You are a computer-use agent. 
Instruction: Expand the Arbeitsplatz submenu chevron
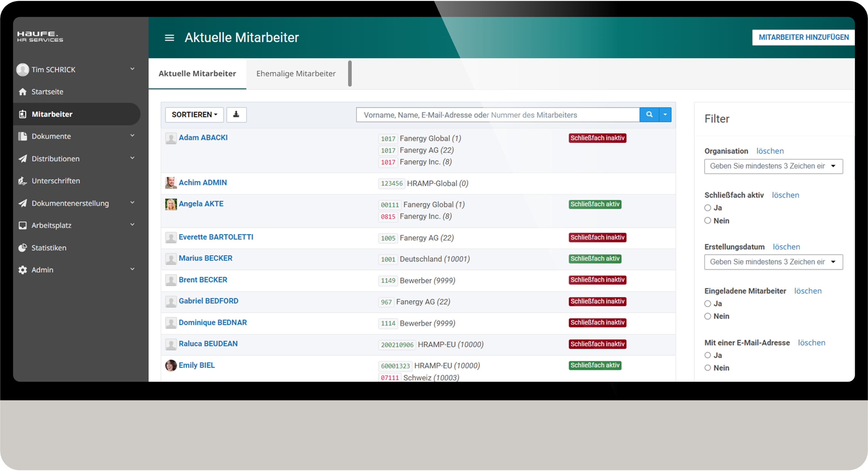click(132, 225)
